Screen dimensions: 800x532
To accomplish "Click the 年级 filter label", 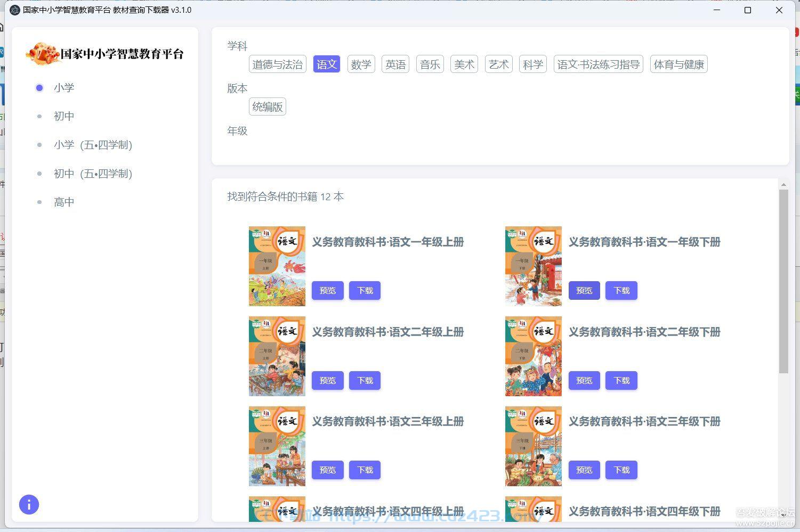I will (237, 130).
